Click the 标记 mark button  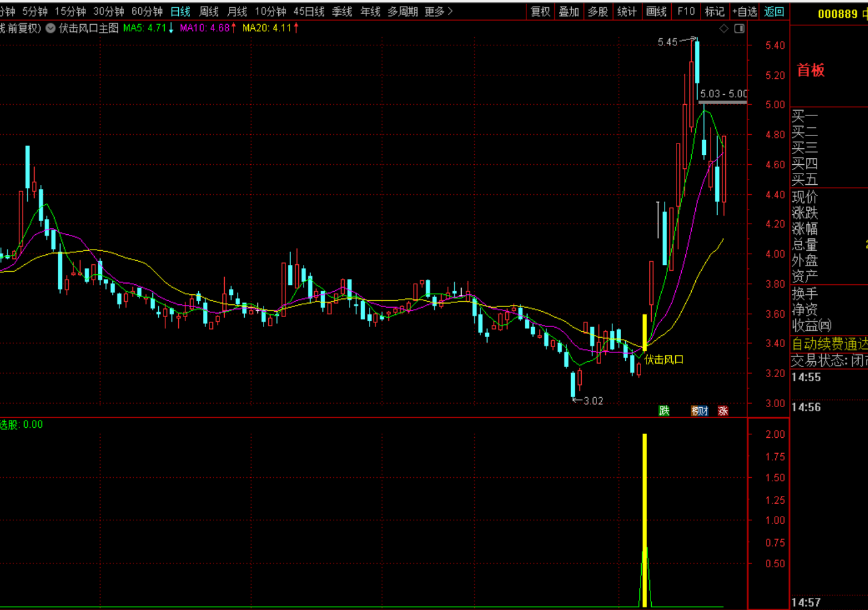point(715,11)
